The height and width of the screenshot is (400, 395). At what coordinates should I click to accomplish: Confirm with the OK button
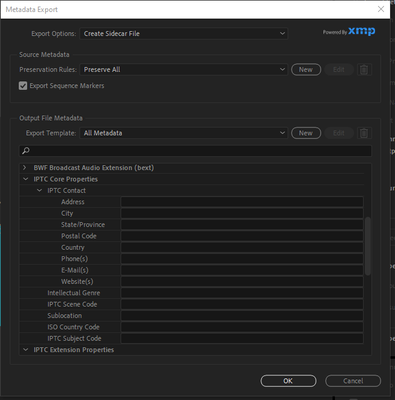288,381
